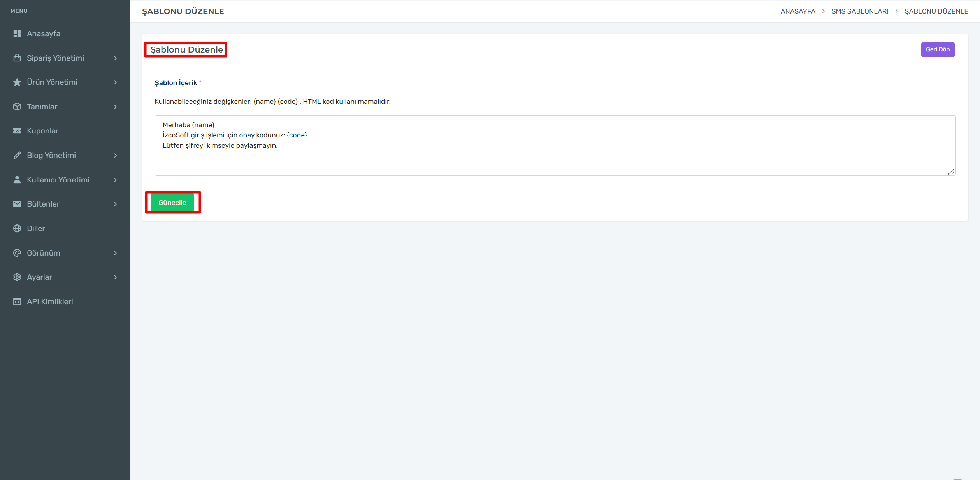Expand the Ayarlar submenu chevron
Viewport: 980px width, 480px height.
(115, 277)
